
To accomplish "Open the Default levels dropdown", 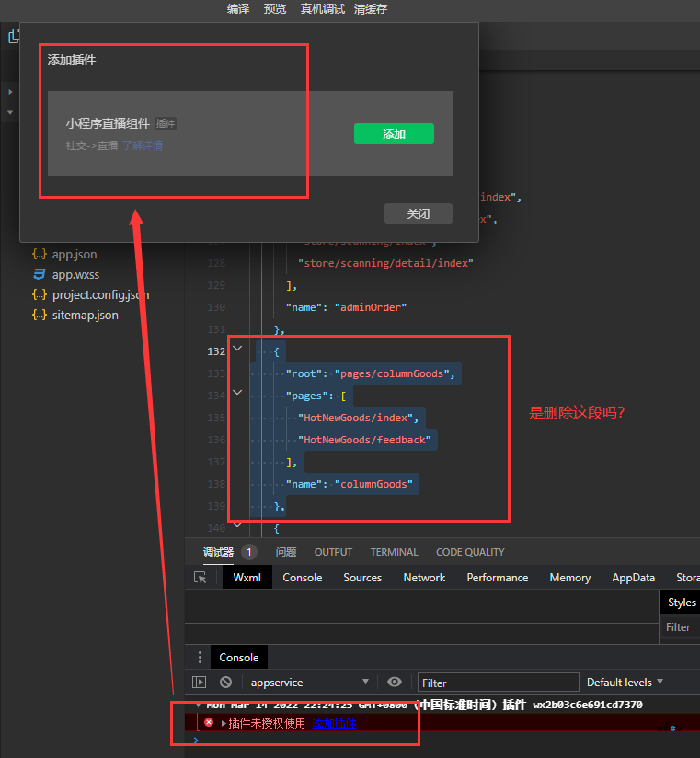I will tap(625, 682).
